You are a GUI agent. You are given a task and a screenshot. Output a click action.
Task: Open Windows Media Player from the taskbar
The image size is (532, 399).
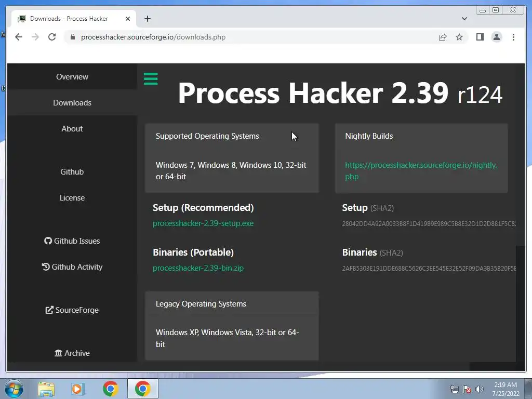coord(78,389)
